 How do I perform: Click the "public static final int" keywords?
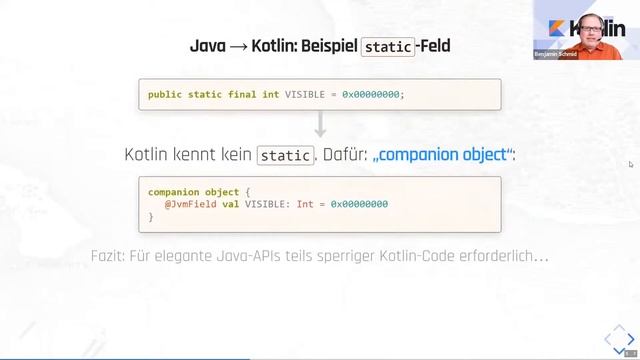[x=213, y=94]
